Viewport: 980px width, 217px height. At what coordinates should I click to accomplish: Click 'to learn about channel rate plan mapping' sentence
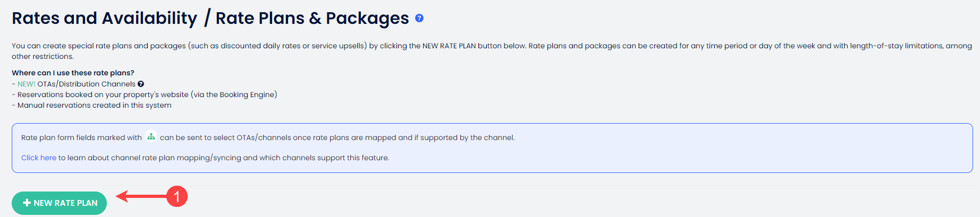click(x=223, y=158)
